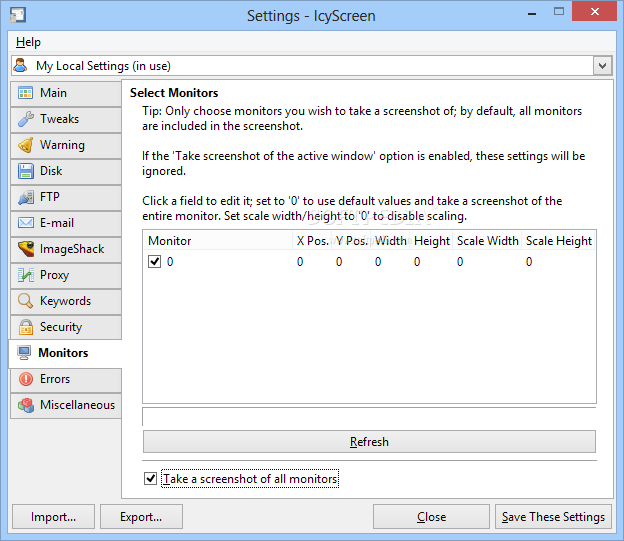Click the Errors red exclamation icon

pyautogui.click(x=25, y=379)
